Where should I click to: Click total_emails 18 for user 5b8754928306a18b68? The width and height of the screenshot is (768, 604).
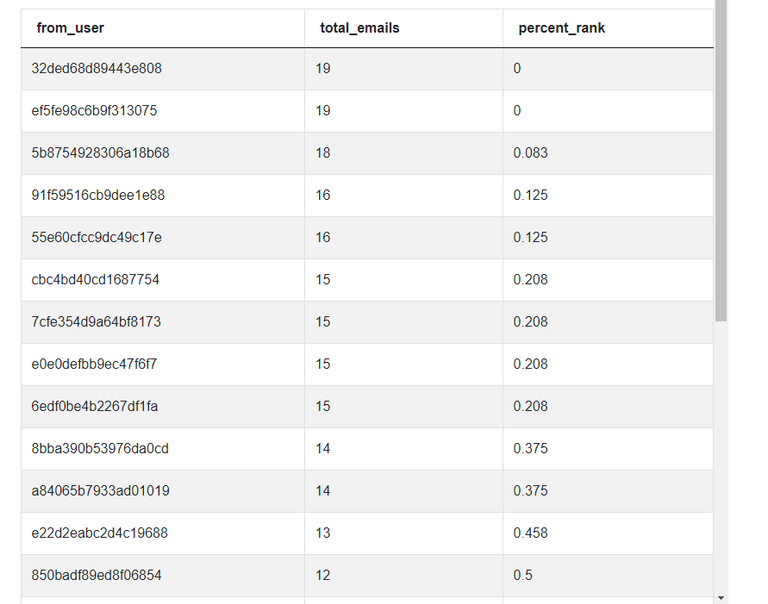[x=323, y=153]
